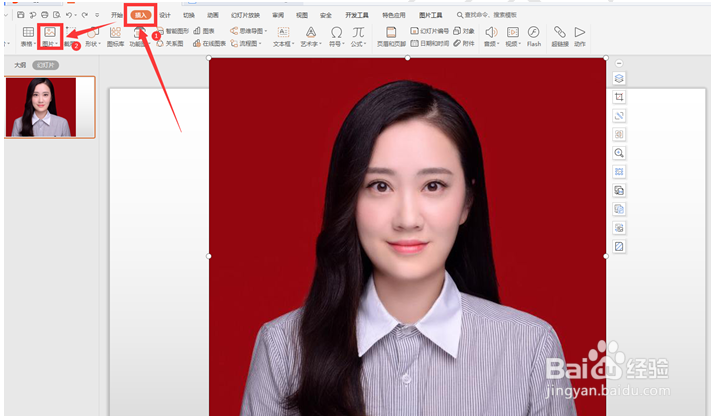Open the 视图 (View) tab
This screenshot has width=711, height=416.
pos(302,15)
